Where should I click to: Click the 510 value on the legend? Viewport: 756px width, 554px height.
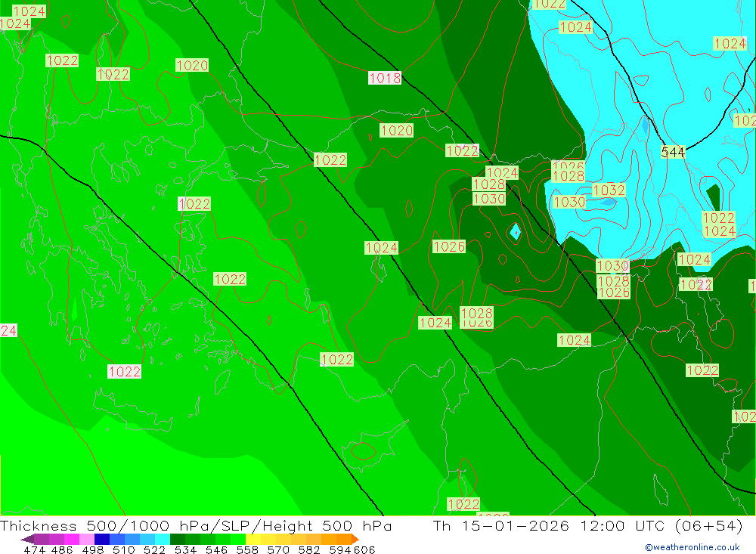[x=123, y=549]
